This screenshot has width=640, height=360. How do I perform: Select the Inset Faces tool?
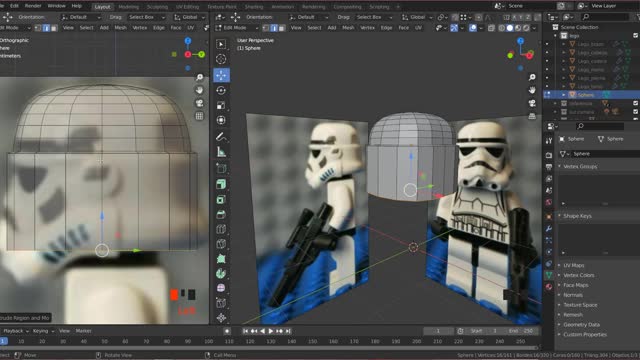click(221, 200)
